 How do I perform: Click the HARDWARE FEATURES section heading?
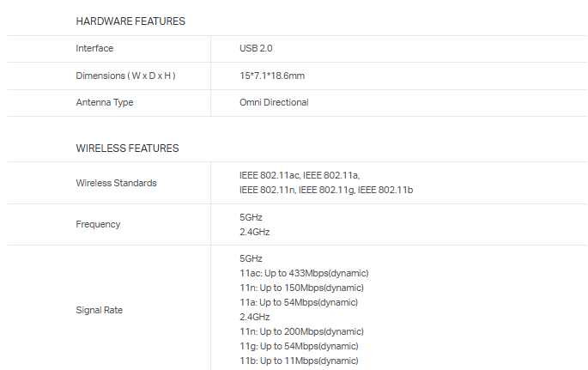coord(130,21)
